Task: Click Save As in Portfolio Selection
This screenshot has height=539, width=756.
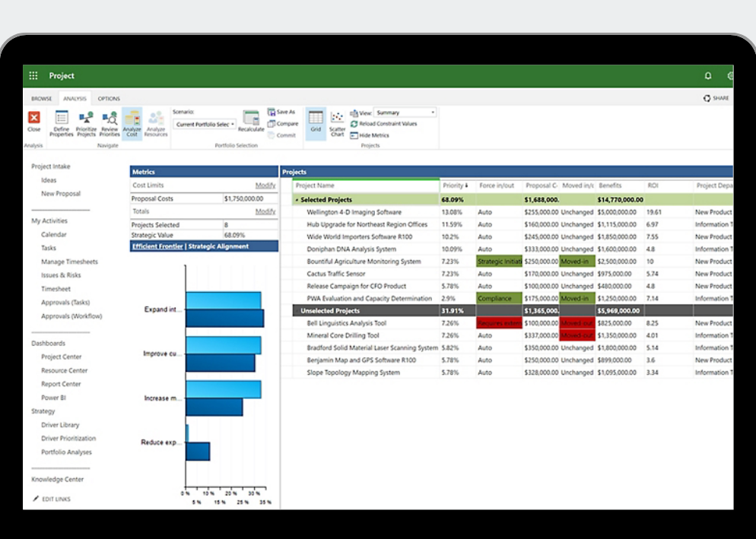Action: (281, 112)
